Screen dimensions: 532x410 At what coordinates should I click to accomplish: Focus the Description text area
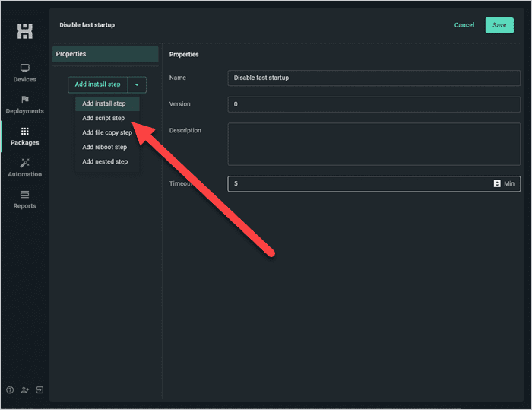(x=374, y=144)
